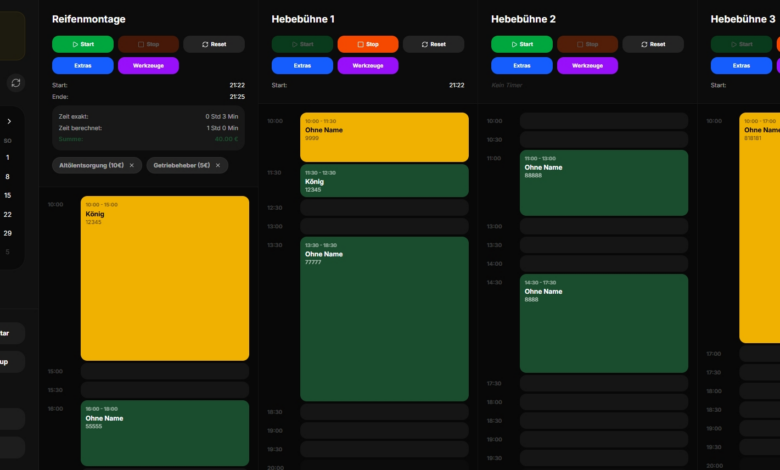Open Extras for Hebebühne 1
The width and height of the screenshot is (780, 470).
click(301, 65)
